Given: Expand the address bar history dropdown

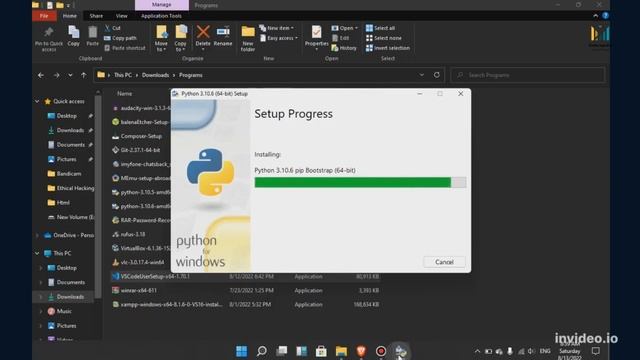Looking at the screenshot, I should click(422, 75).
